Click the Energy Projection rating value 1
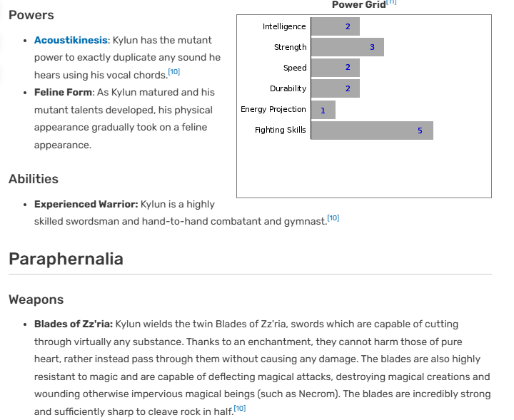Viewport: 514px width, 420px height. click(323, 111)
